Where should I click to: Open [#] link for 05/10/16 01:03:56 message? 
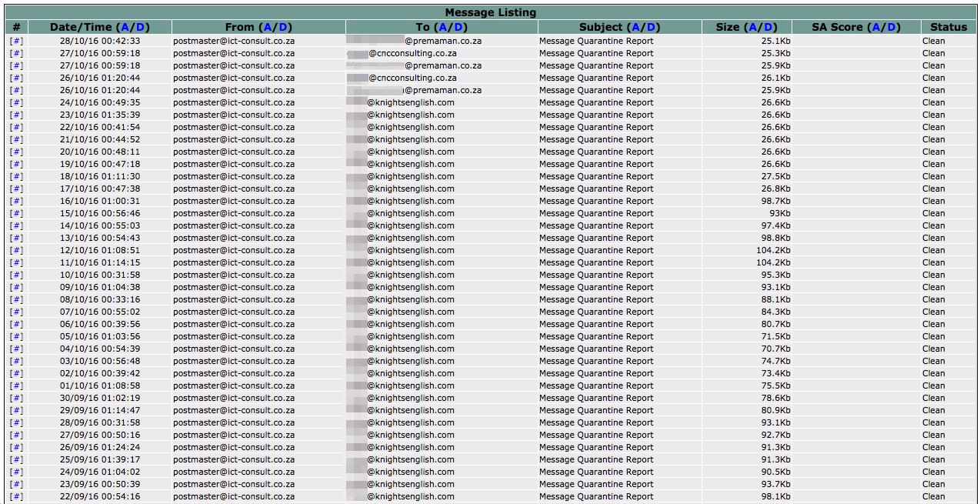pos(16,336)
